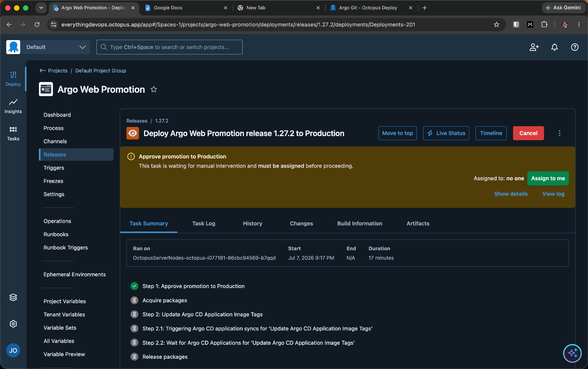Click the help question mark icon

tap(575, 47)
